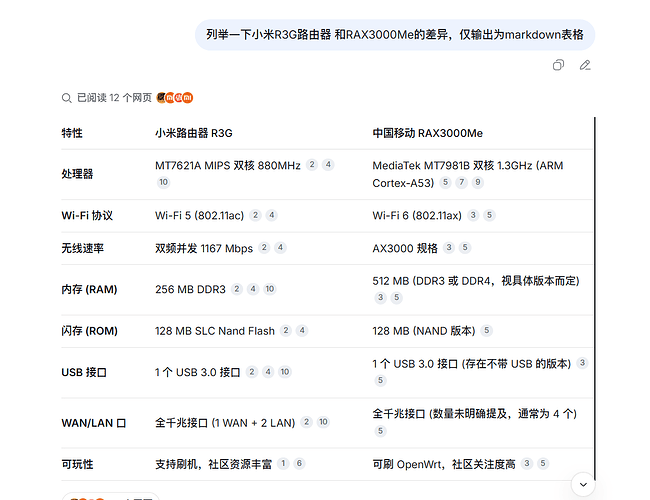The image size is (650, 500).
Task: Select the USB 接口 row label
Action: (84, 372)
